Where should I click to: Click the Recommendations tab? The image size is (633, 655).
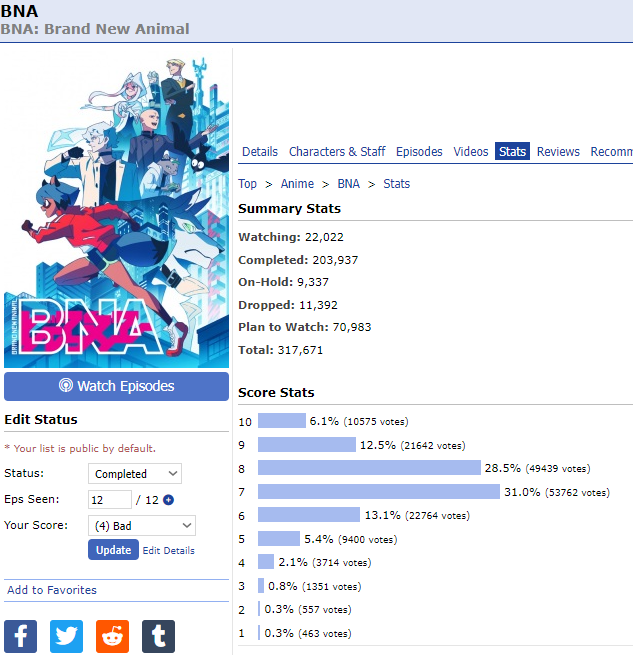[611, 151]
